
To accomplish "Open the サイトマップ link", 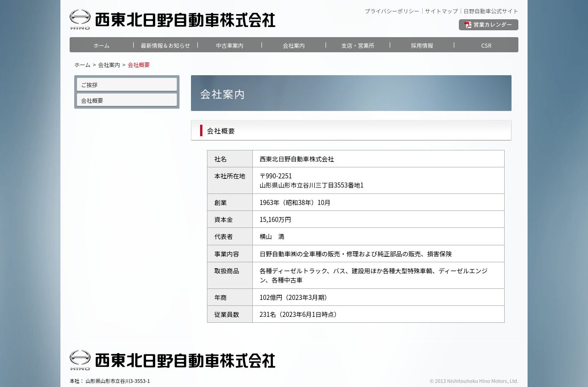I will coord(441,11).
